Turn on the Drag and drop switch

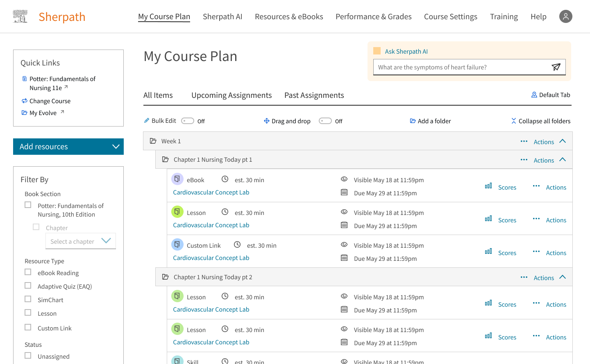point(325,121)
